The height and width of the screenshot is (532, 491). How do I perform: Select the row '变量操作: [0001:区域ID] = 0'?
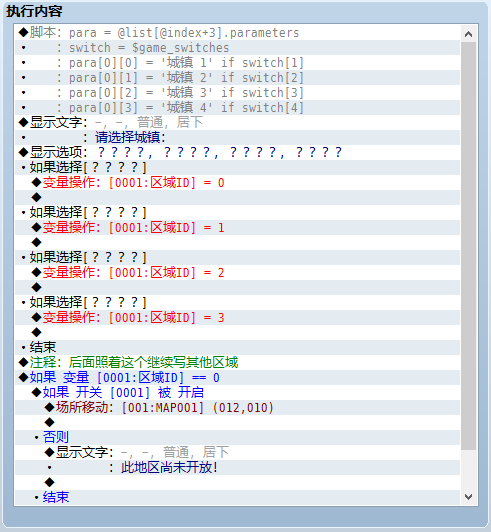coord(238,183)
